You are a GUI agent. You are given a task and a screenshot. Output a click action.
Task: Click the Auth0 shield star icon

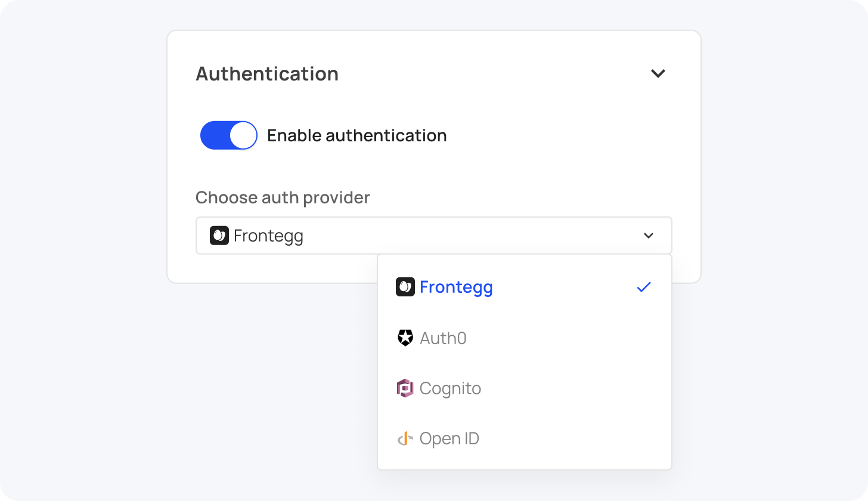(x=405, y=338)
